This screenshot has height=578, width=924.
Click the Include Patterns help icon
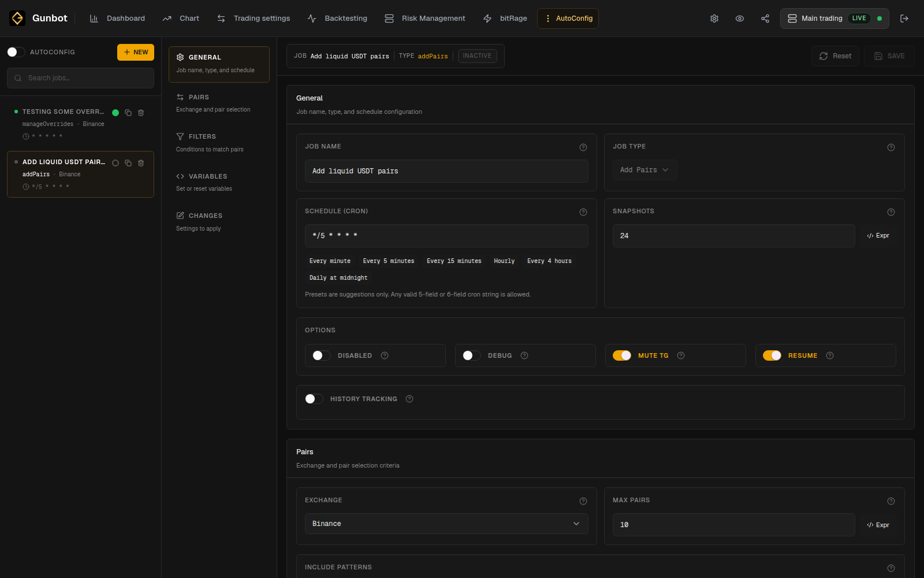891,568
